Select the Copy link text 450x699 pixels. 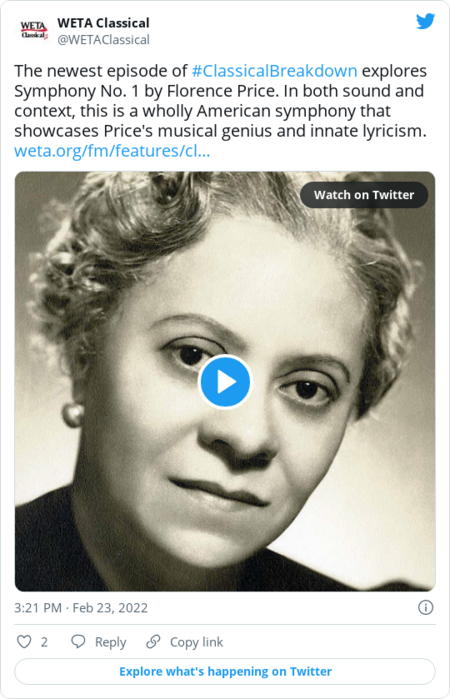[196, 642]
